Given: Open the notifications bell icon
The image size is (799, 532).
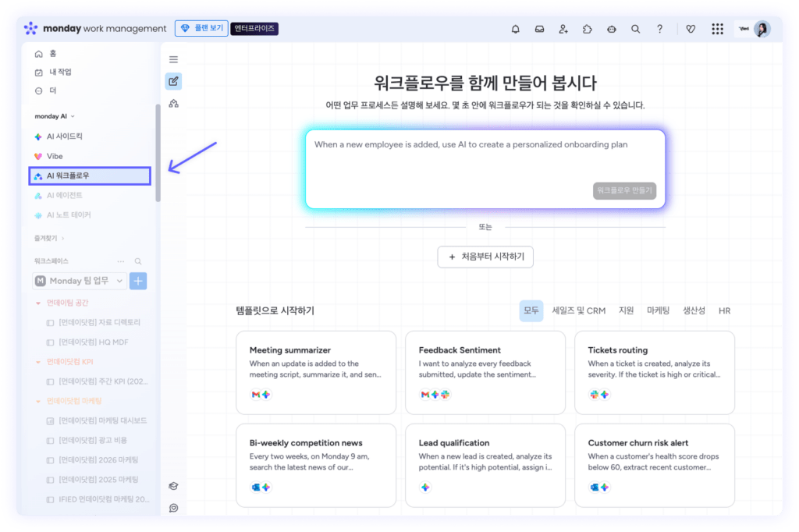Looking at the screenshot, I should [x=515, y=29].
